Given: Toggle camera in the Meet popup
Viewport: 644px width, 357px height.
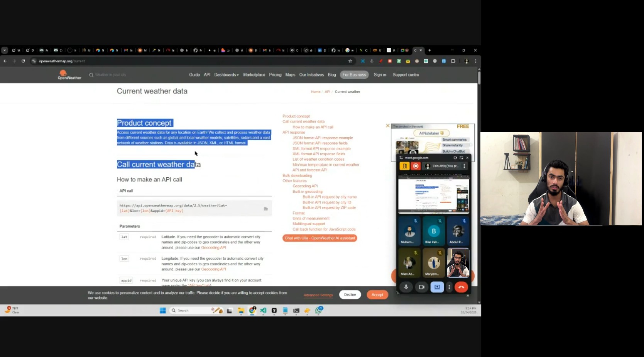Looking at the screenshot, I should click(x=422, y=287).
